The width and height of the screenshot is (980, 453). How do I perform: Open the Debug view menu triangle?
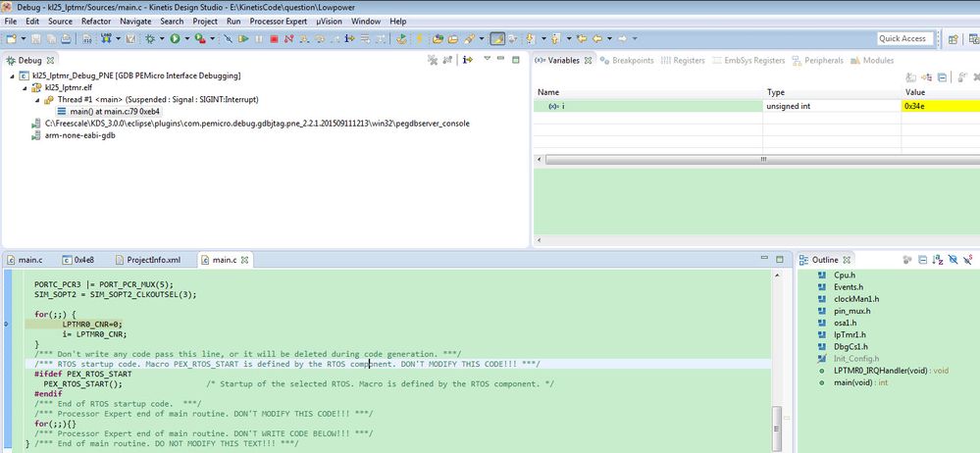point(487,59)
